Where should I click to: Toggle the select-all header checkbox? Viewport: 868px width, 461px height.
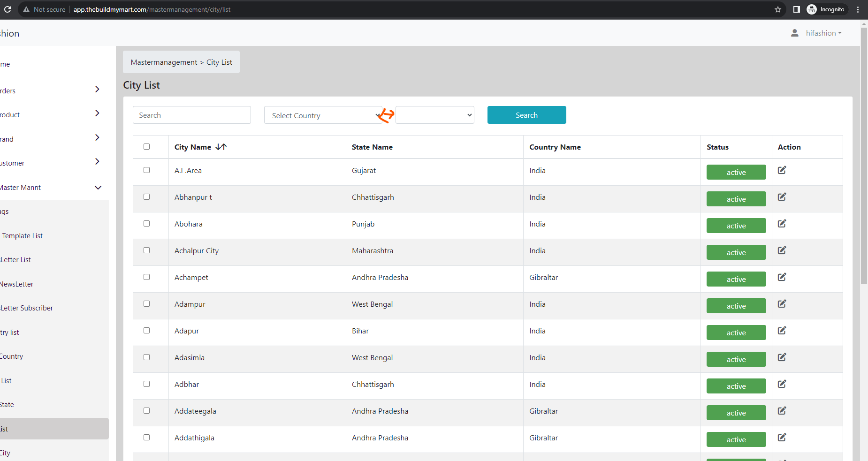tap(146, 146)
